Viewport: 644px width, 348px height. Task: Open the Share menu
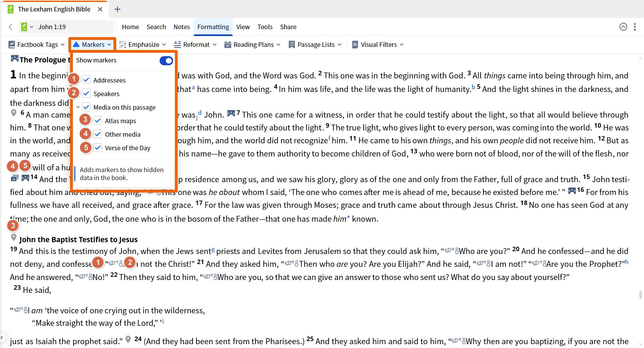tap(288, 27)
